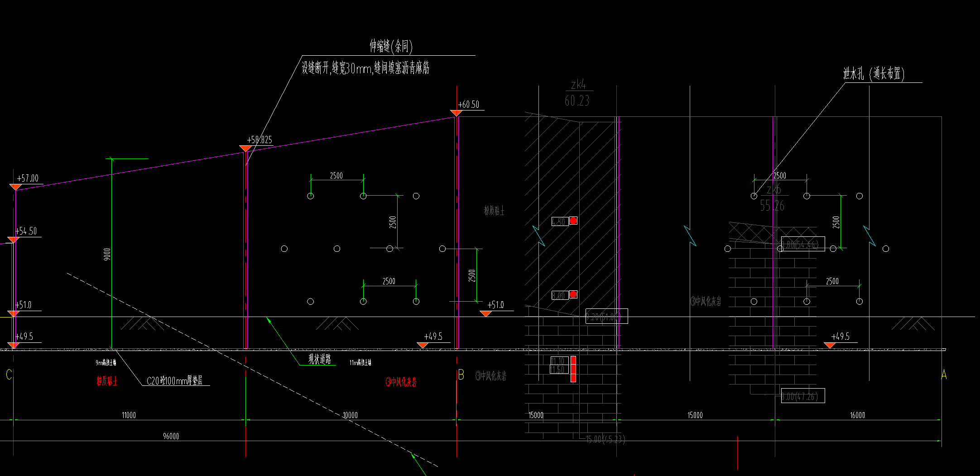Pick the yellow section marker 'C'
This screenshot has height=476, width=980.
click(9, 375)
